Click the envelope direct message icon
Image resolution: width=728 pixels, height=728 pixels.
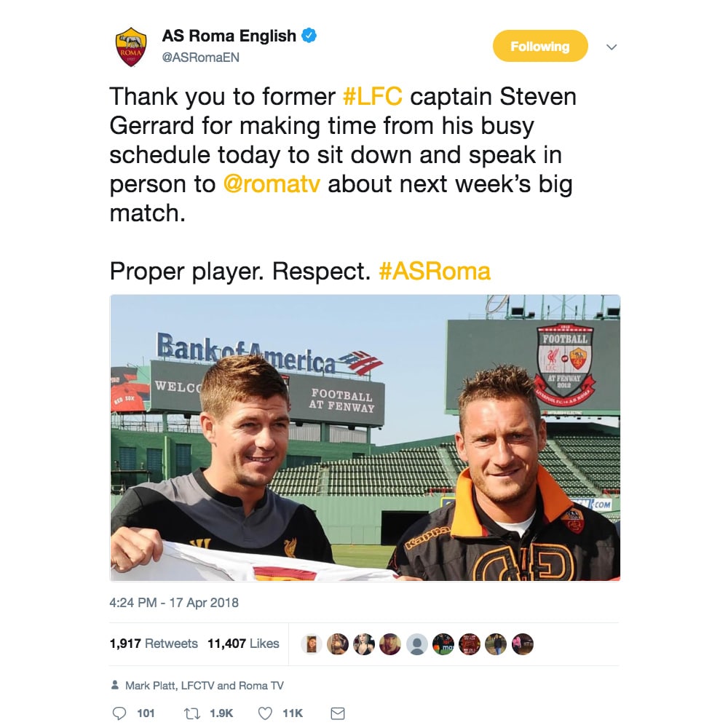[338, 713]
